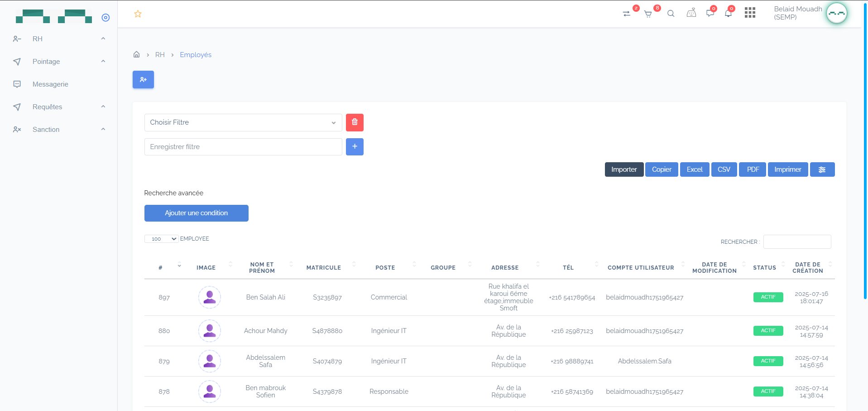This screenshot has height=411, width=868.
Task: Click the Pointage paper plane icon
Action: pos(17,62)
